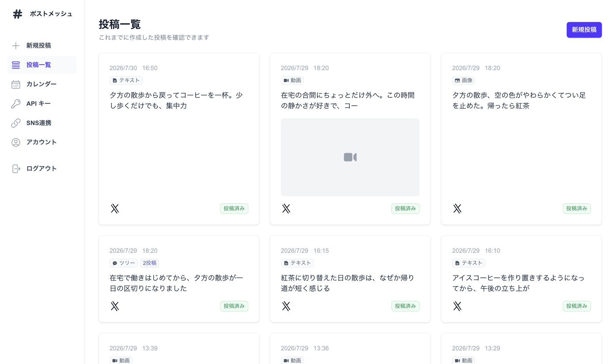Image resolution: width=616 pixels, height=364 pixels.
Task: Click the 2投稿 count badge
Action: 150,263
